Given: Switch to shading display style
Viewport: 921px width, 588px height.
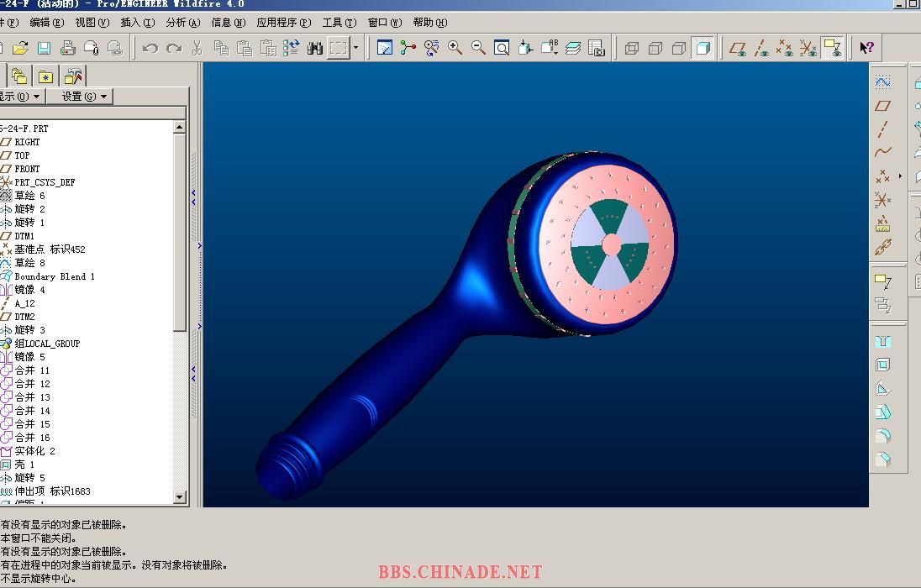Looking at the screenshot, I should [703, 48].
